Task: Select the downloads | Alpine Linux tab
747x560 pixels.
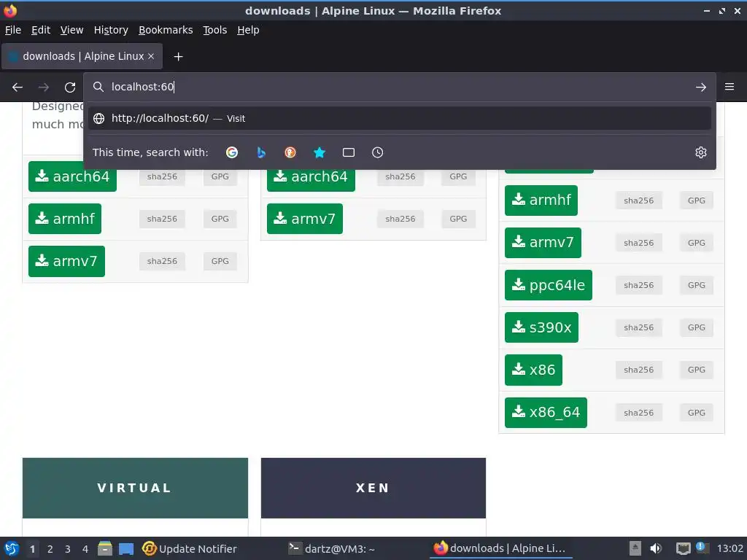Action: pos(82,56)
